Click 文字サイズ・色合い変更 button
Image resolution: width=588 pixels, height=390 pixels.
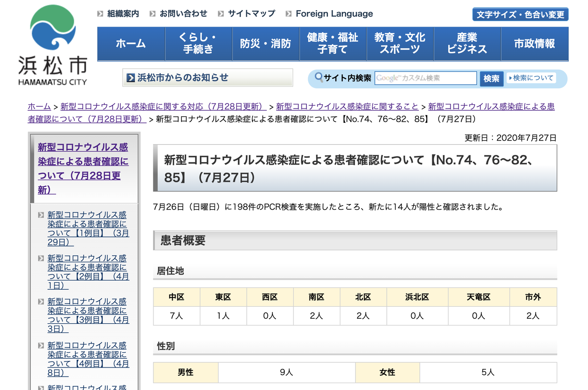(520, 14)
